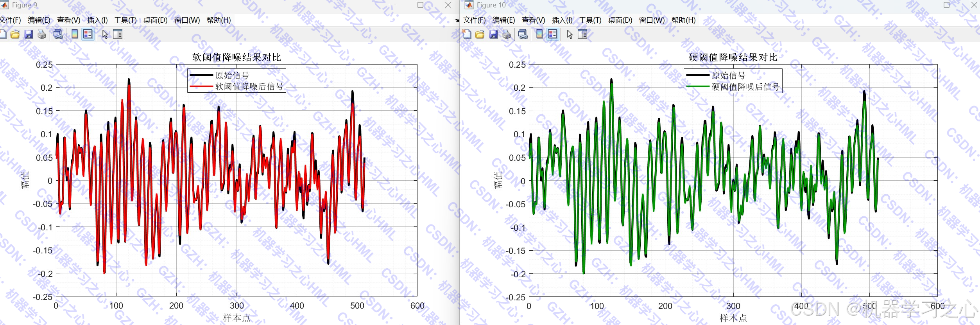980x325 pixels.
Task: Enable Edit Plot arrow tool in Figure 9
Action: [105, 34]
